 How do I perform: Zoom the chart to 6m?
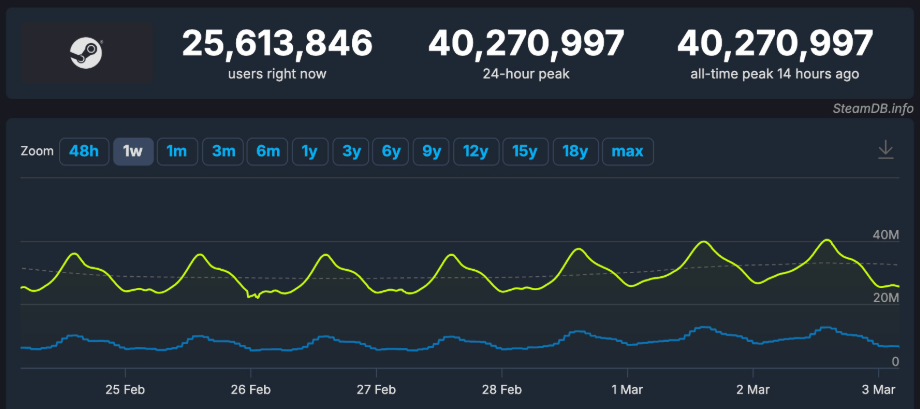[x=268, y=151]
